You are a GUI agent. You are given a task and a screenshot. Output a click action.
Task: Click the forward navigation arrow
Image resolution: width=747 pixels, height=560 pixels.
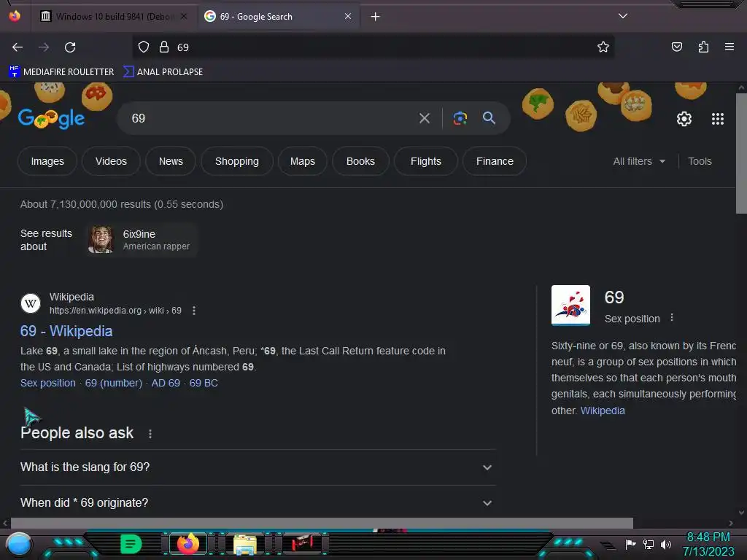(44, 47)
